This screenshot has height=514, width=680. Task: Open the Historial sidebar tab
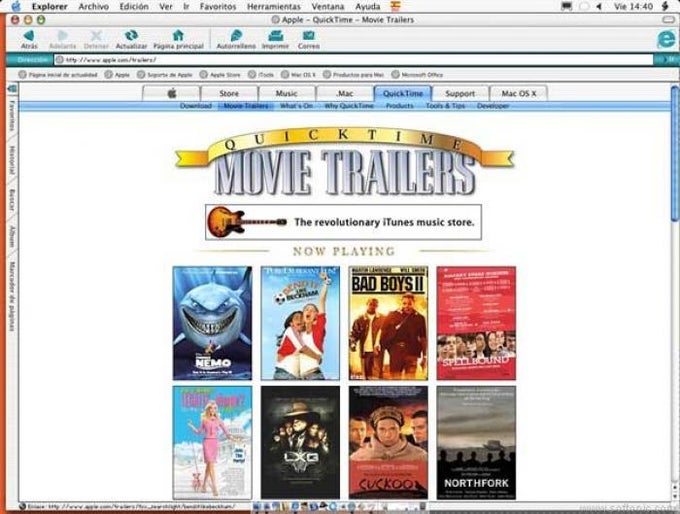point(13,160)
